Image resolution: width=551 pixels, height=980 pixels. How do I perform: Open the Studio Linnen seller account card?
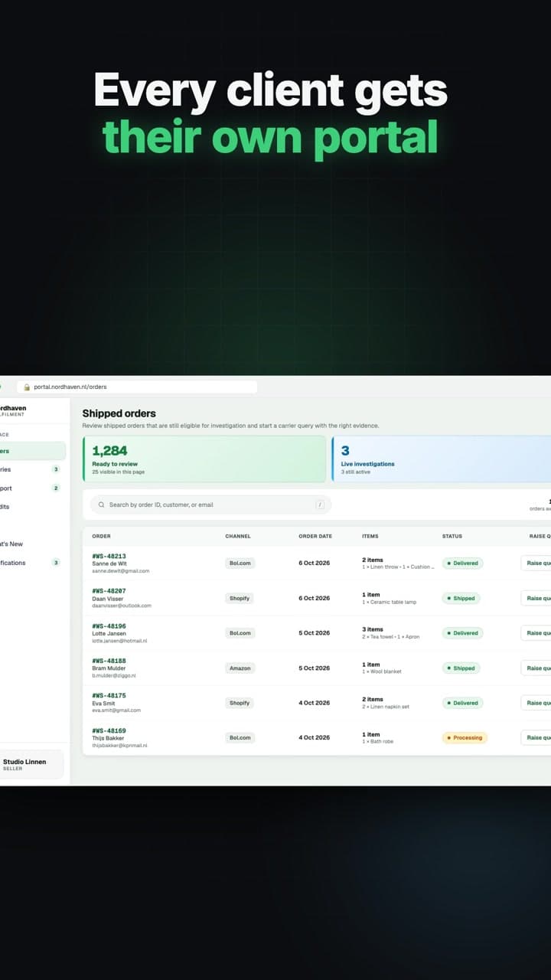pos(31,764)
